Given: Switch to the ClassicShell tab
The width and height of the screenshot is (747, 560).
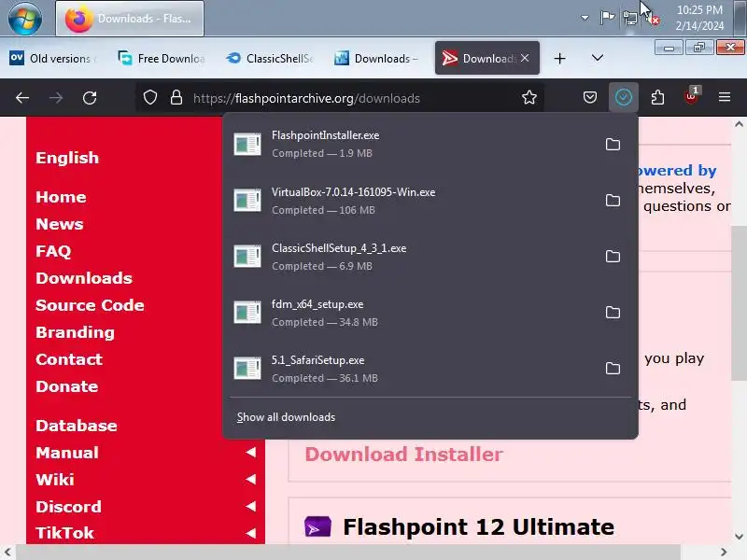Looking at the screenshot, I should coord(270,59).
